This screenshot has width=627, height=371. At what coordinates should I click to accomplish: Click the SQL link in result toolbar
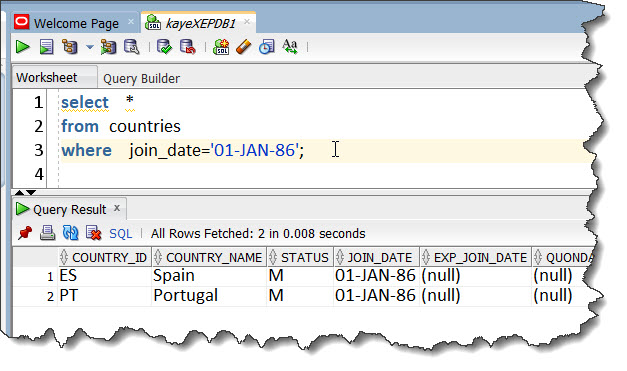pos(120,233)
